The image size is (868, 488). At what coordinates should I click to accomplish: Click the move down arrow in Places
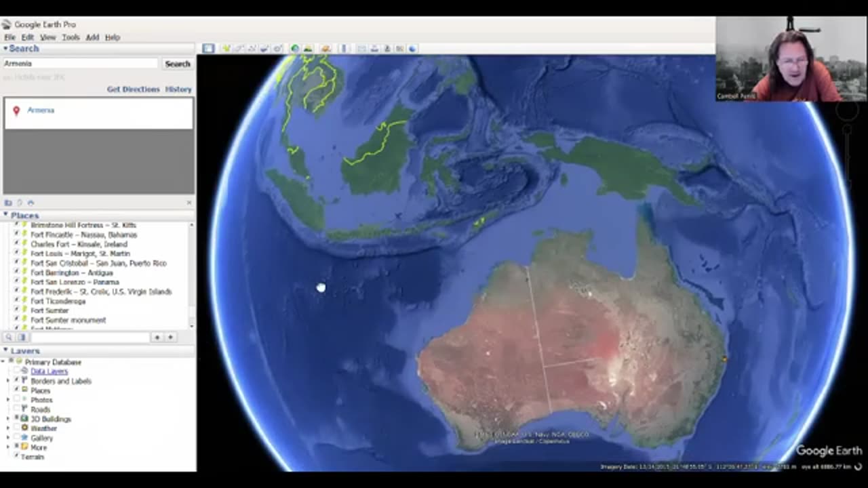tap(170, 337)
